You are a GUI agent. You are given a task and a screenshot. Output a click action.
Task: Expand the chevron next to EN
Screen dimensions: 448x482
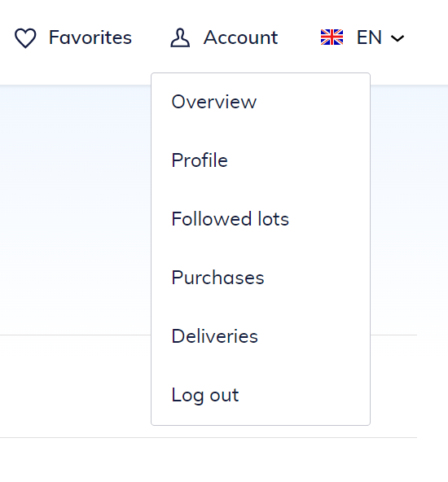tap(397, 38)
